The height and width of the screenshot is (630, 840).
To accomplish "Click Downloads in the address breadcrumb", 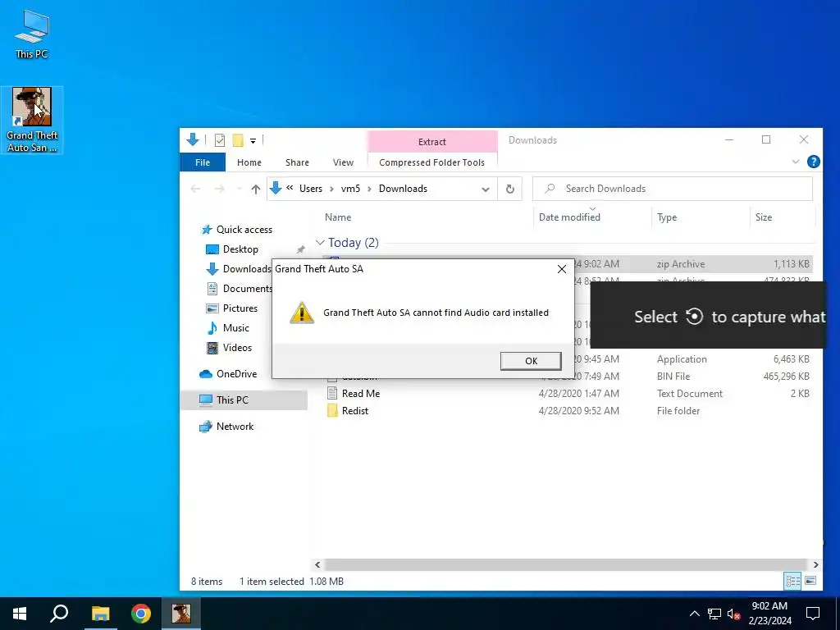I will click(x=403, y=189).
